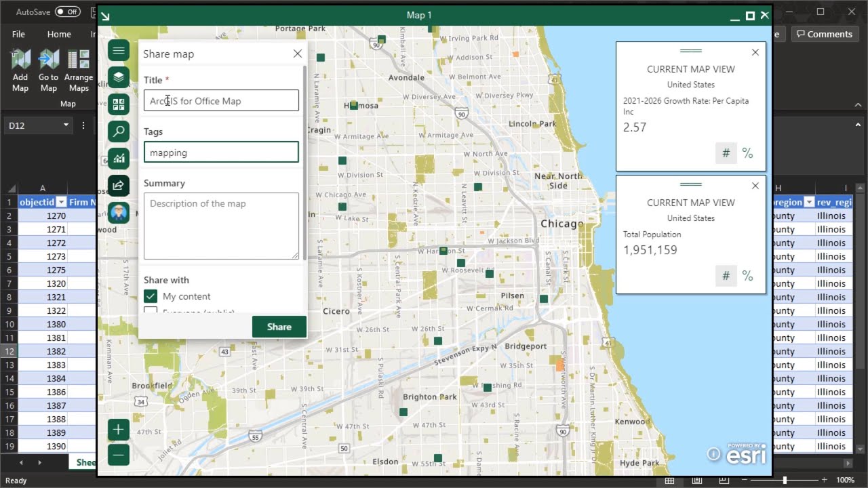This screenshot has height=488, width=868.
Task: Uncheck the My content checkbox
Action: (x=151, y=296)
